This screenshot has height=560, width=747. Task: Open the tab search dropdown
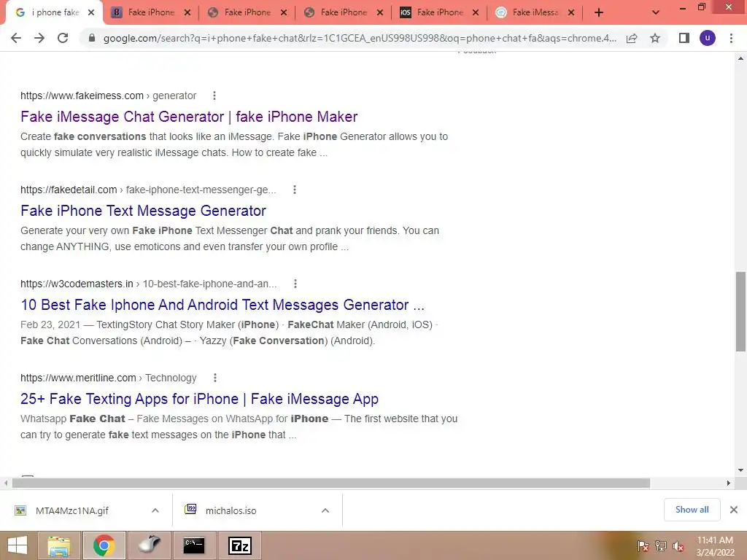tap(656, 13)
